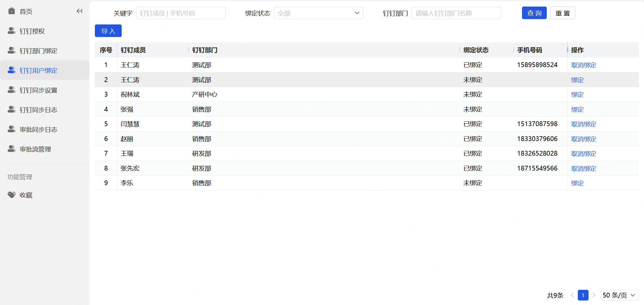Go to next page with right chevron
This screenshot has height=305, width=644.
click(x=594, y=295)
